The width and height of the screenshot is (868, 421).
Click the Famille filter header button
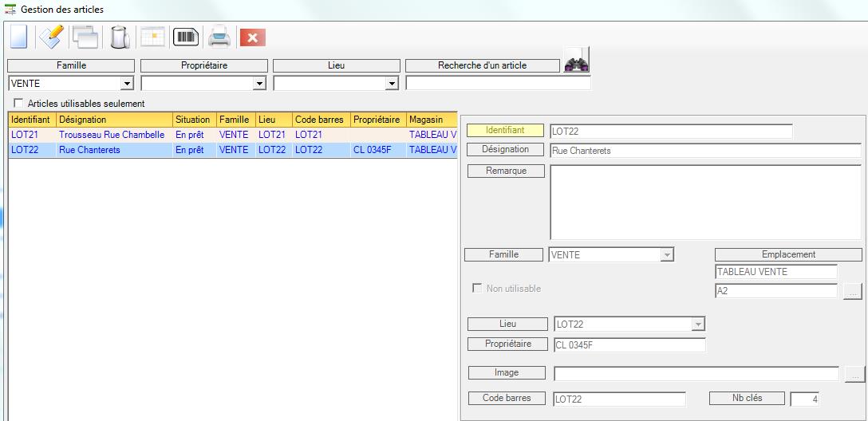(x=71, y=65)
